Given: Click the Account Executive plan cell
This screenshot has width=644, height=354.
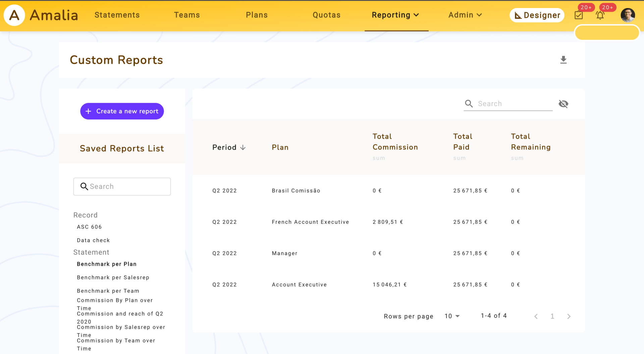Looking at the screenshot, I should (299, 285).
